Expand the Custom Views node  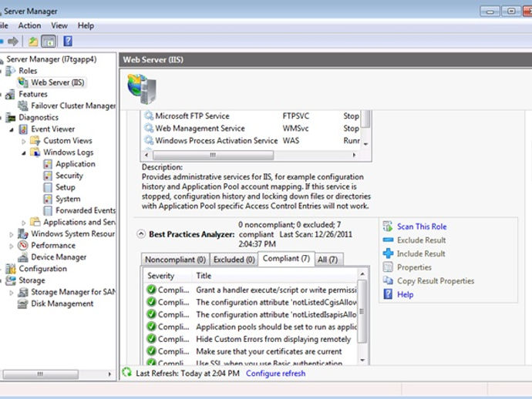click(x=23, y=141)
